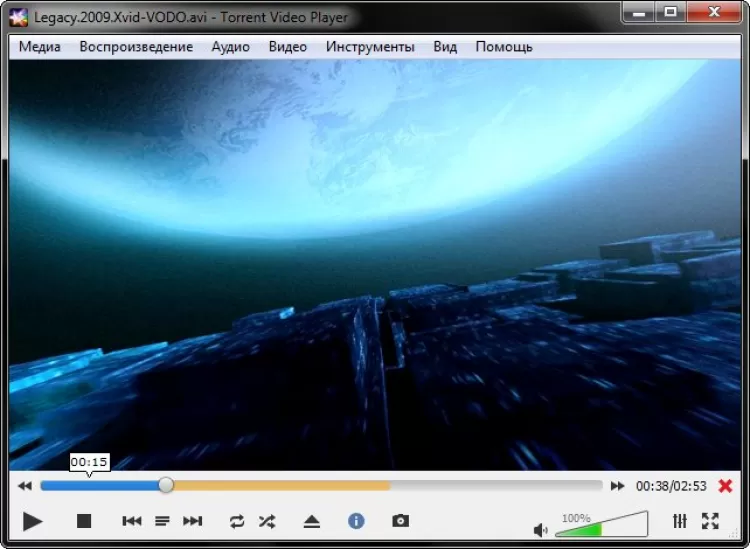Open the Помощь menu

point(504,47)
